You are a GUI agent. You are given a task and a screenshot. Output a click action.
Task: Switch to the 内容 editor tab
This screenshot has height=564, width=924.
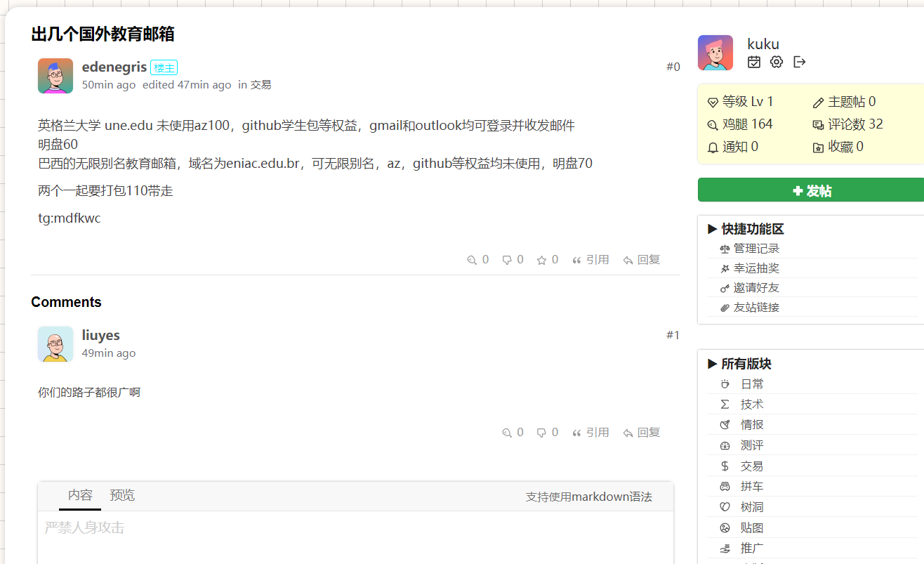(x=80, y=495)
